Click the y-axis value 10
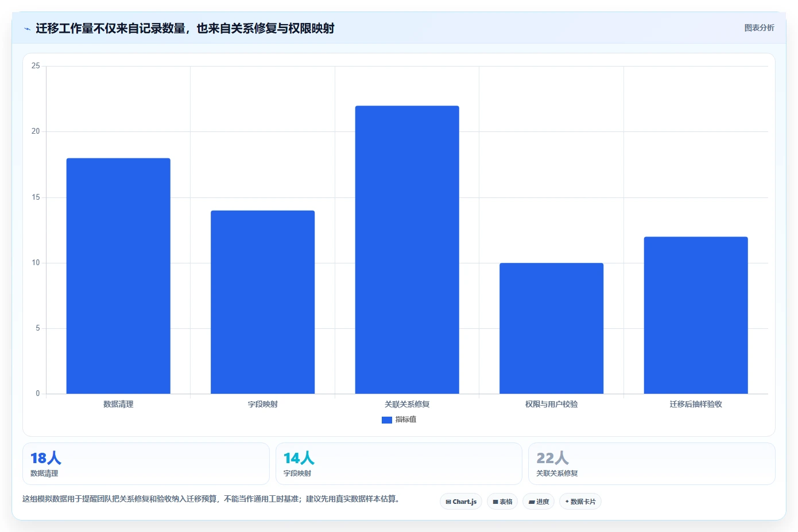The image size is (798, 532). click(36, 263)
